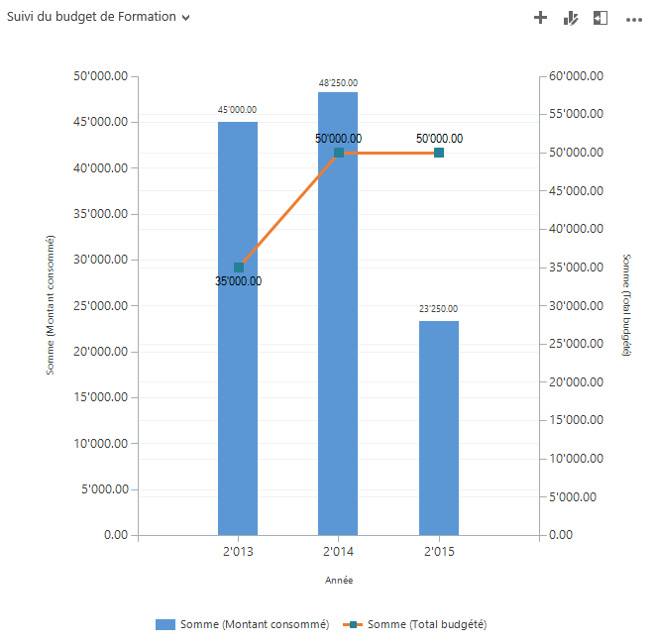
Task: Click the 2'015 budget line marker
Action: (439, 153)
